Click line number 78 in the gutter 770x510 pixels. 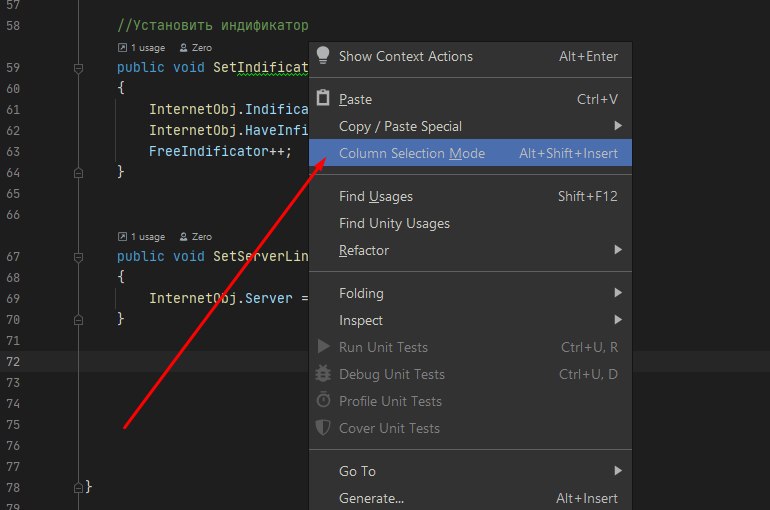point(13,487)
